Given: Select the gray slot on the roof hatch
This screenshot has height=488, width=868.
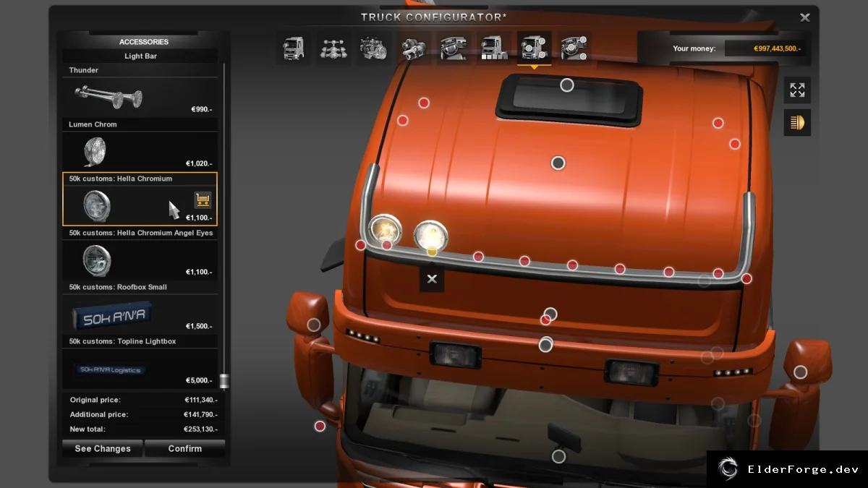Looking at the screenshot, I should pos(567,85).
